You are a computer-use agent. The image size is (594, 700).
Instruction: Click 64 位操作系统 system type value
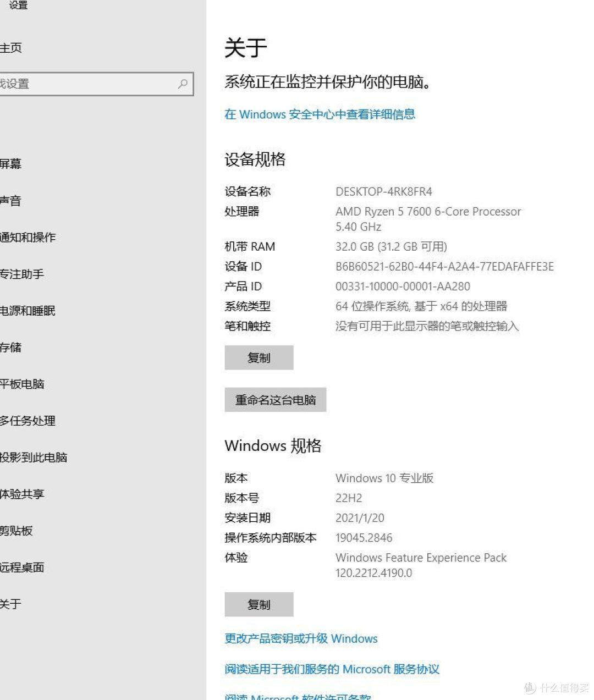(421, 306)
